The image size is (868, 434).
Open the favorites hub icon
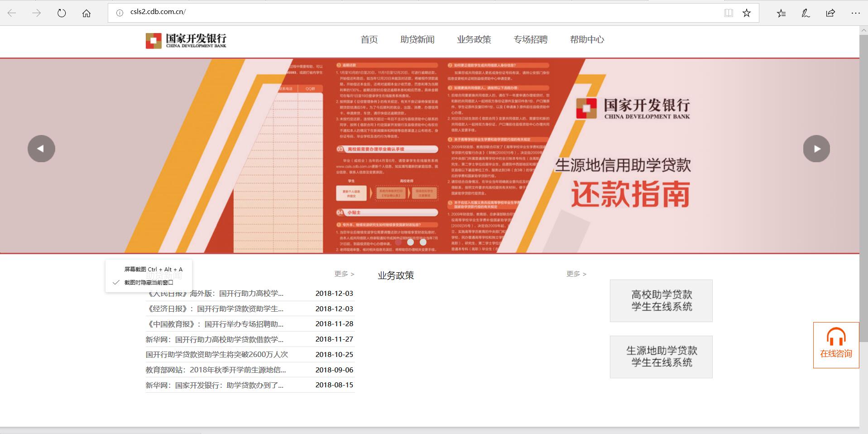(781, 13)
